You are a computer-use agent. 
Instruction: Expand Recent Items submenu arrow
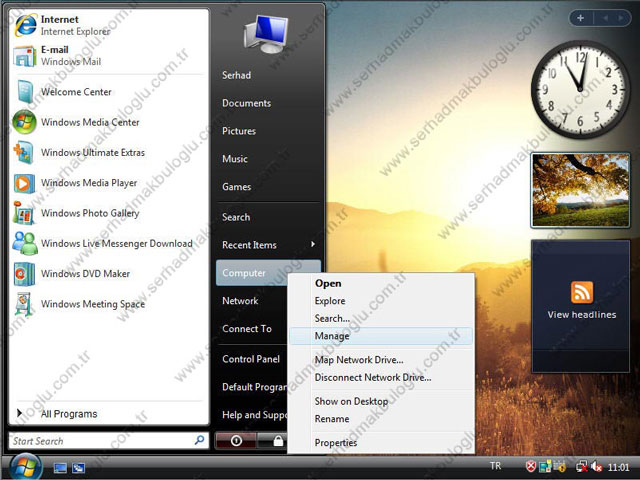[313, 244]
